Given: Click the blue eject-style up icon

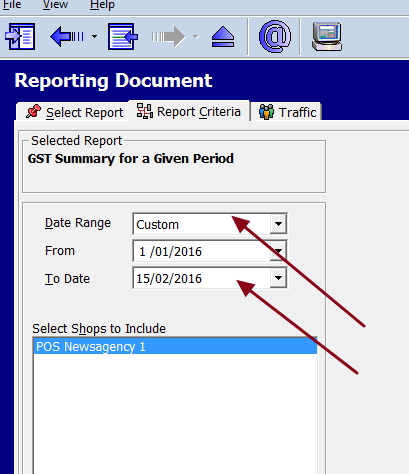Looking at the screenshot, I should 223,37.
